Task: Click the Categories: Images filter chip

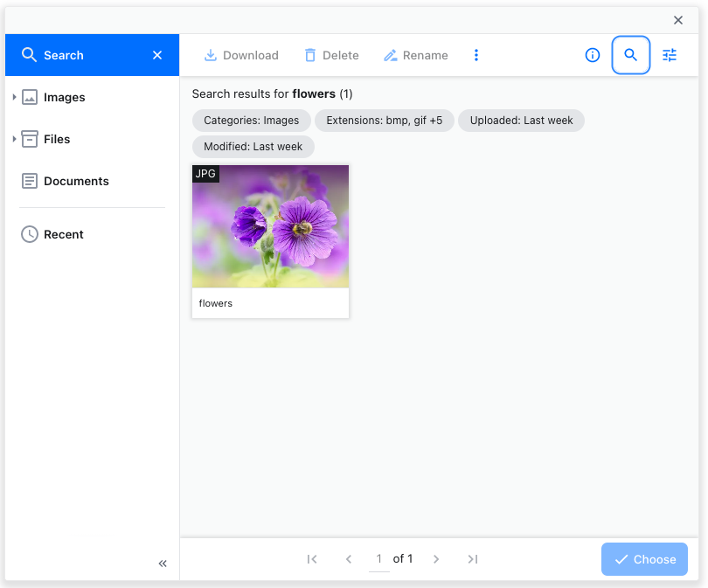Action: pos(252,121)
